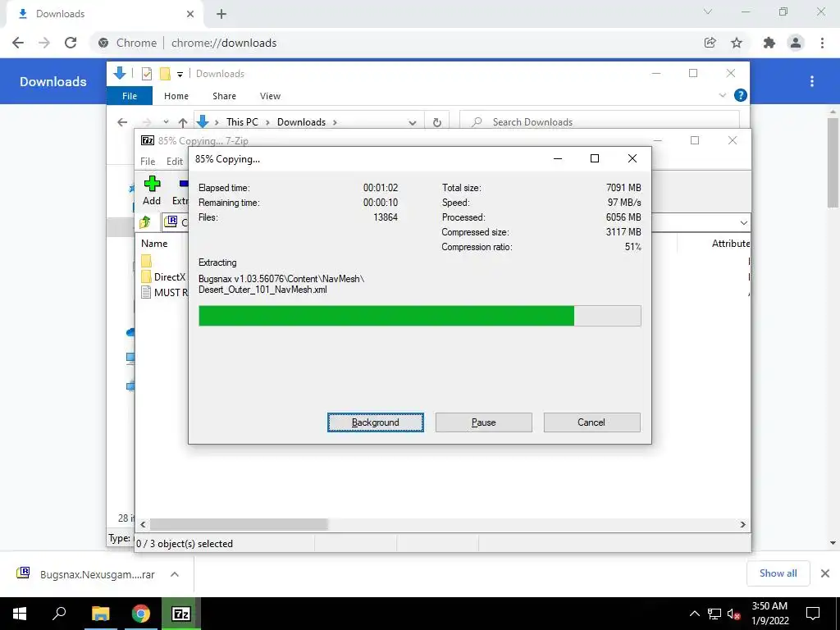Select the DirectX folder in 7-Zip
The width and height of the screenshot is (840, 630).
click(x=163, y=277)
